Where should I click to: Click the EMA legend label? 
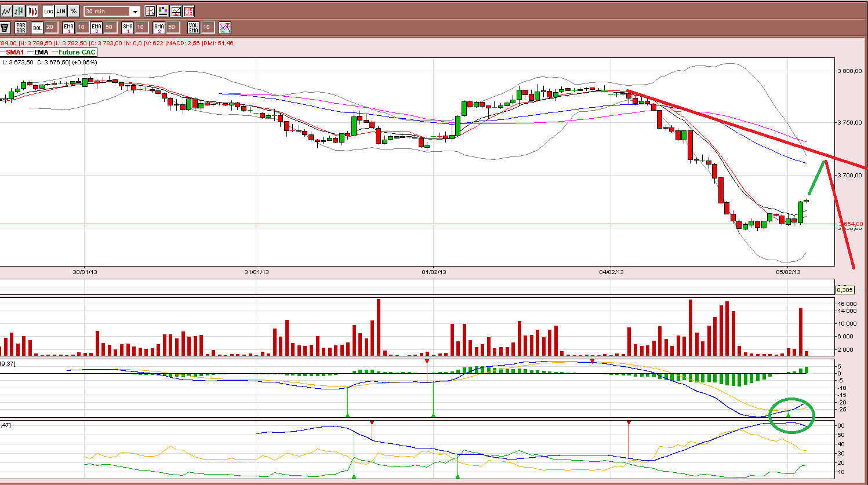(41, 52)
